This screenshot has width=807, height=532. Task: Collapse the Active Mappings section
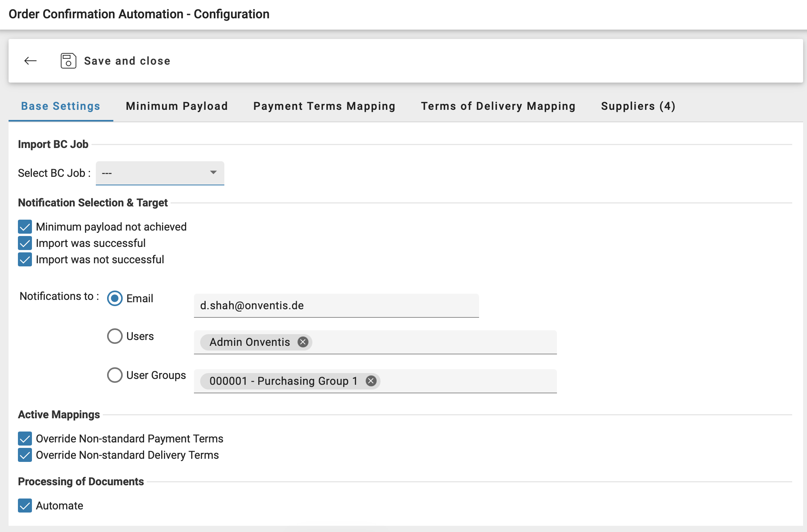59,414
